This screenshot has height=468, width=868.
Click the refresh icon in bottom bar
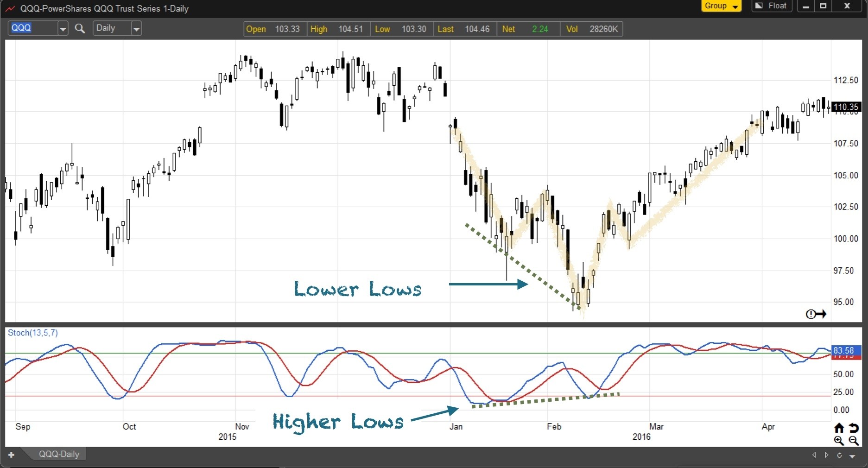[839, 455]
